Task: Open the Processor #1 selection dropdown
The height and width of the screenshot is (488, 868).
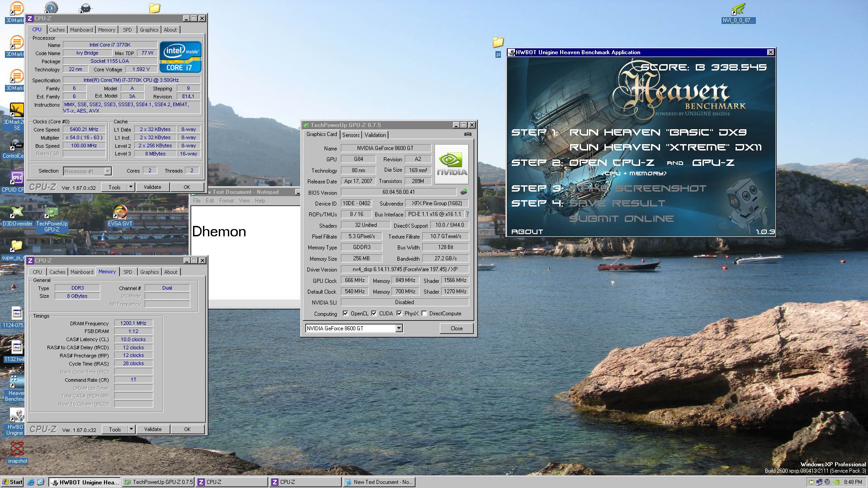Action: click(x=108, y=171)
